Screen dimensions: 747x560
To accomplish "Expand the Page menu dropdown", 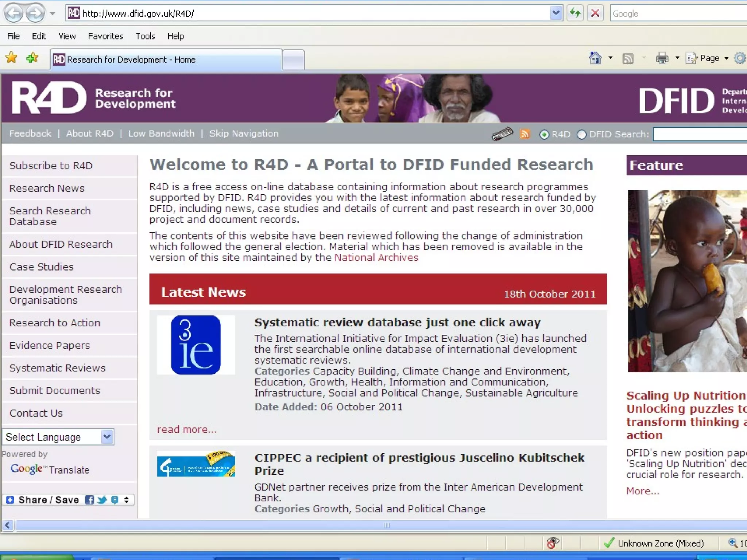I will pos(726,58).
